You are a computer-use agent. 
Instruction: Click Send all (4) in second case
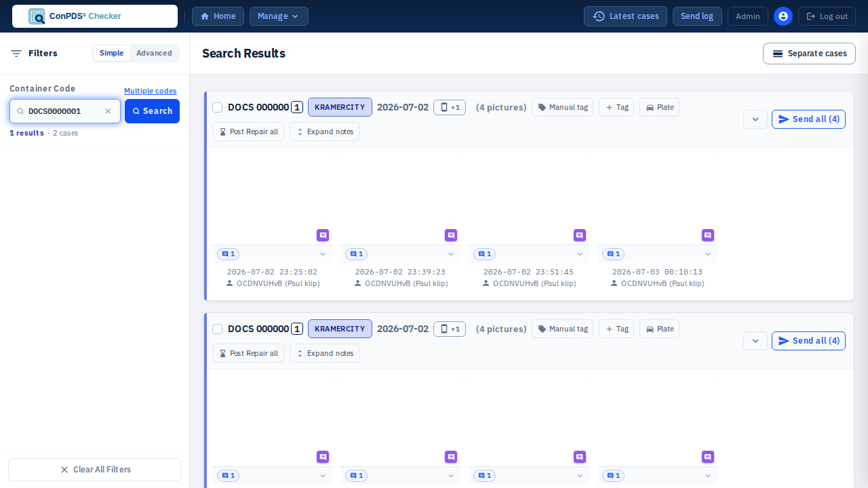click(x=808, y=341)
